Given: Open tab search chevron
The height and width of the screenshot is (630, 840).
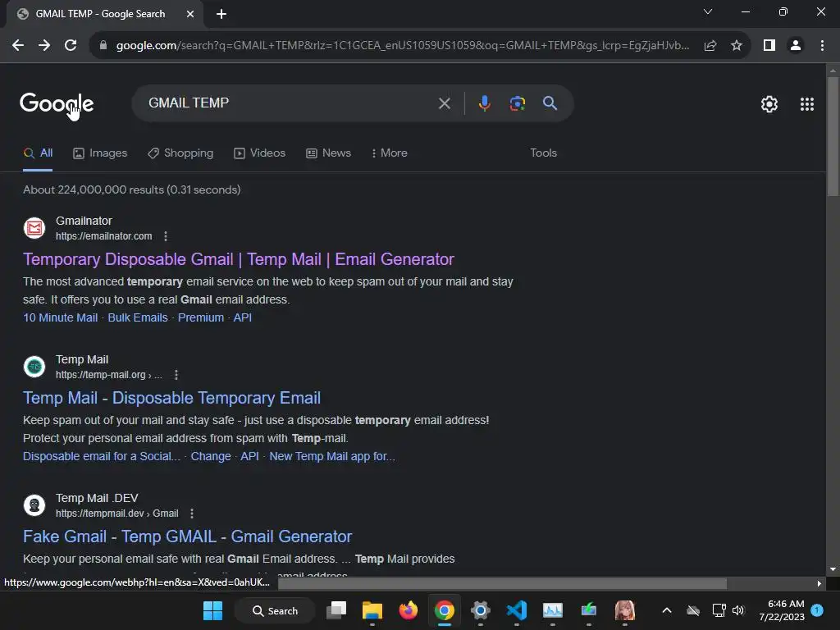Looking at the screenshot, I should (x=708, y=11).
